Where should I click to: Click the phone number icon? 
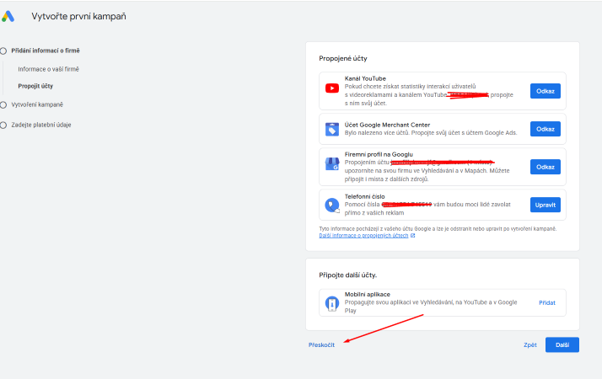coord(332,205)
